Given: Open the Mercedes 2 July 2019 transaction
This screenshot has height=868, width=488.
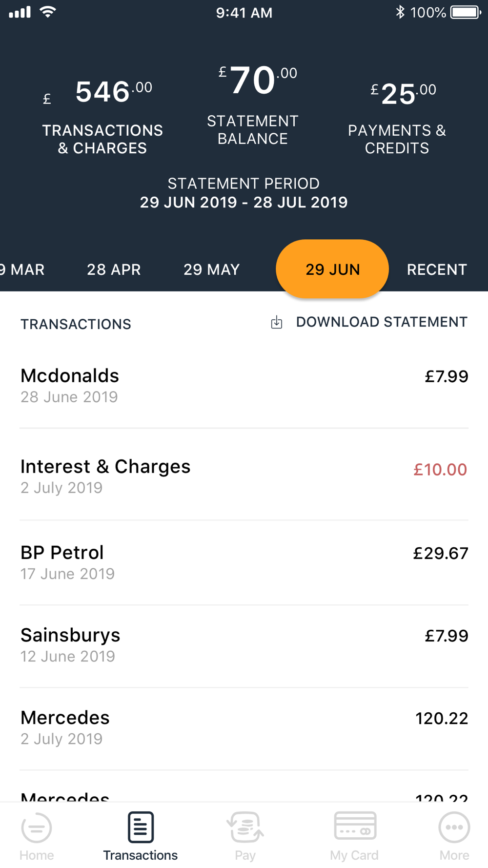Looking at the screenshot, I should point(244,728).
